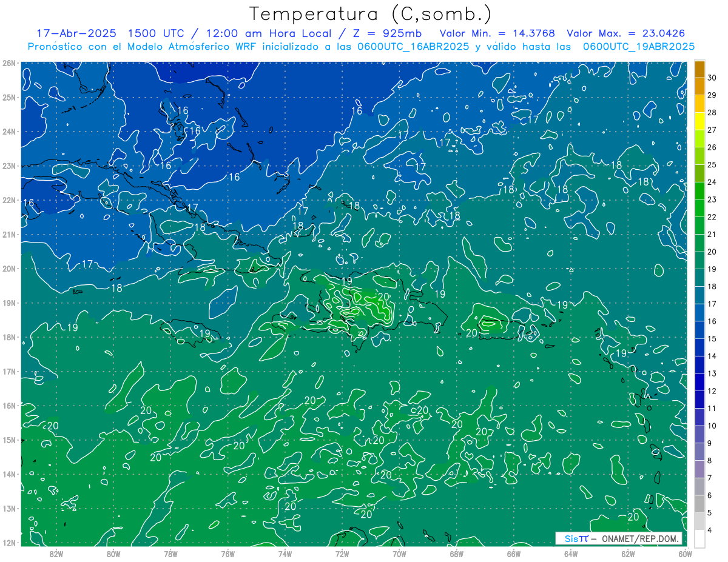Click legend value "21" on color bar
The height and width of the screenshot is (562, 728).
point(712,235)
